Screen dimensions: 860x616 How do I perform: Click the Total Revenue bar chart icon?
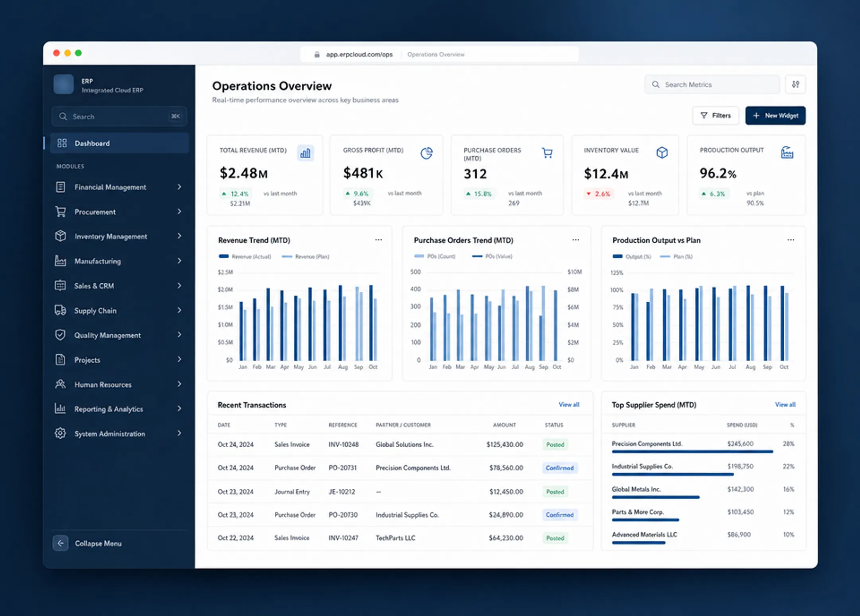pos(305,153)
